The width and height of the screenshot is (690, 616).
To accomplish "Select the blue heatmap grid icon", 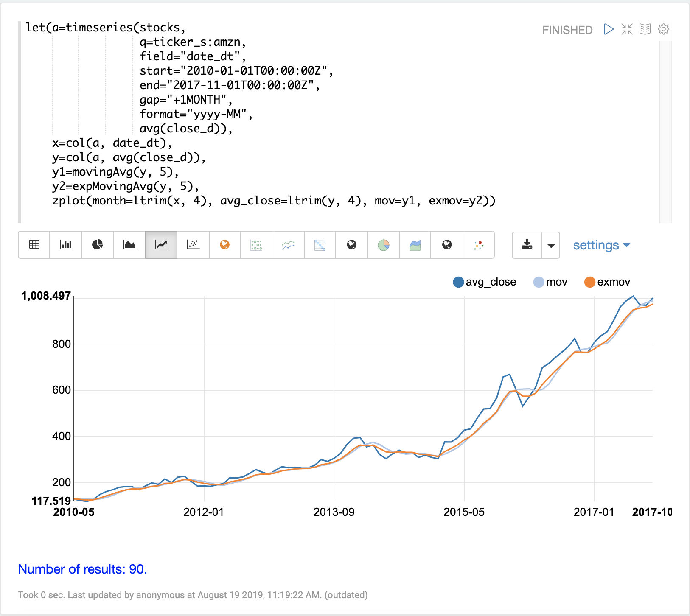I will [320, 245].
